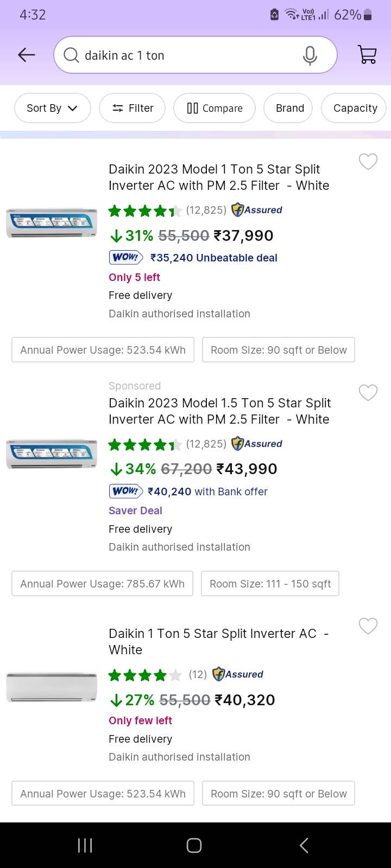
Task: Tap the Android home navigation button
Action: 194,845
